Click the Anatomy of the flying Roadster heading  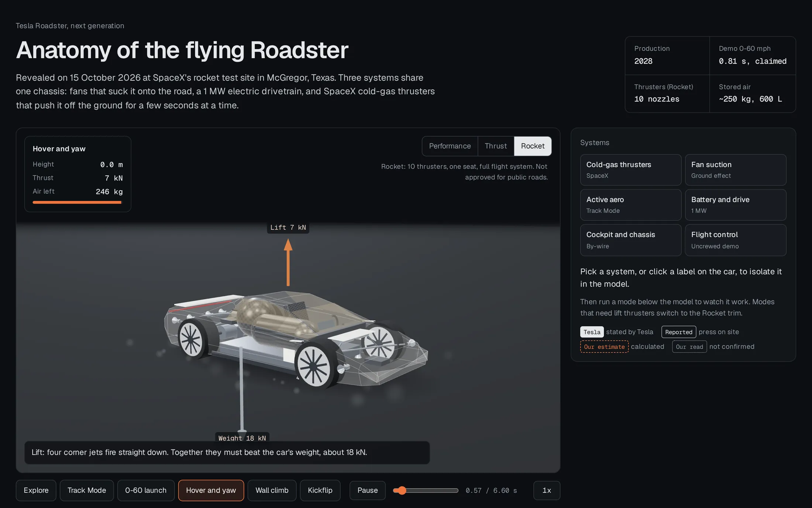tap(182, 50)
